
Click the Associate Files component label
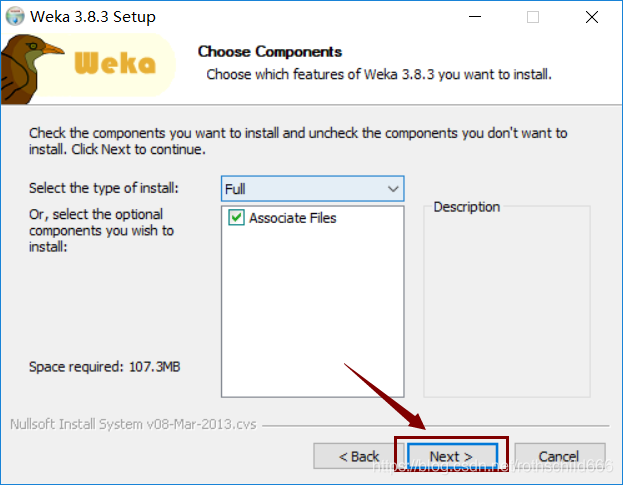(292, 218)
